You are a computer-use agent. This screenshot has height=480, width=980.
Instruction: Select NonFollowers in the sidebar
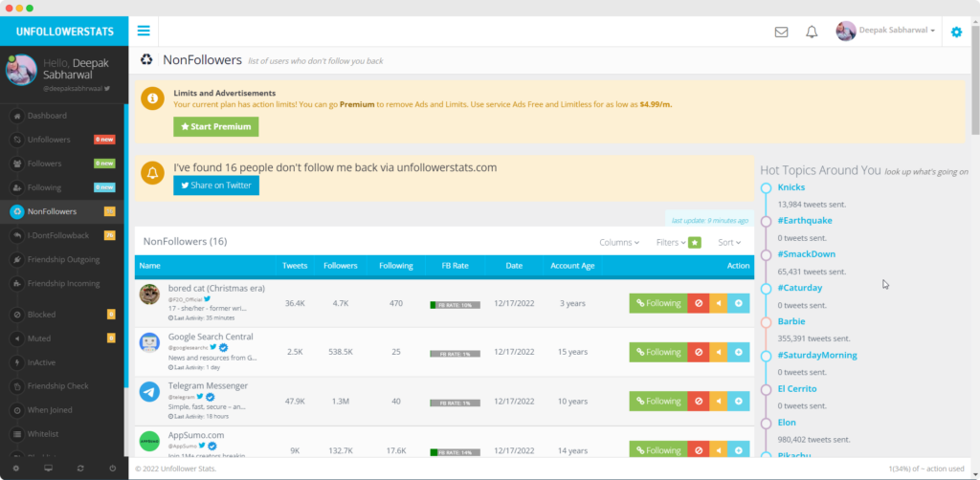tap(62, 211)
